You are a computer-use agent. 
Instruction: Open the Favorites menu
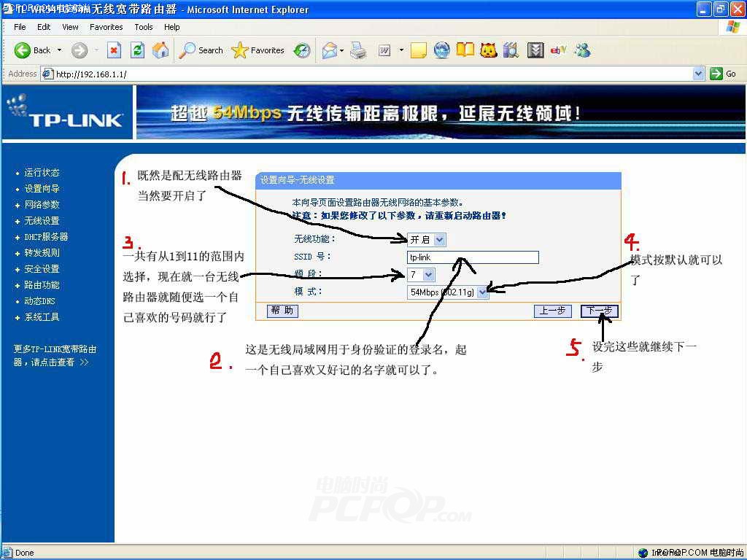pos(107,27)
